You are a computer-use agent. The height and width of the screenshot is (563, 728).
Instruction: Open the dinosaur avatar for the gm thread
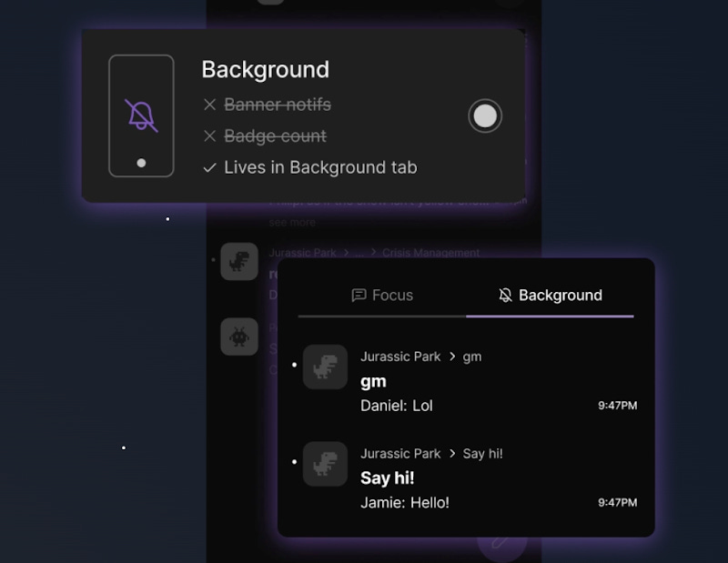point(325,368)
